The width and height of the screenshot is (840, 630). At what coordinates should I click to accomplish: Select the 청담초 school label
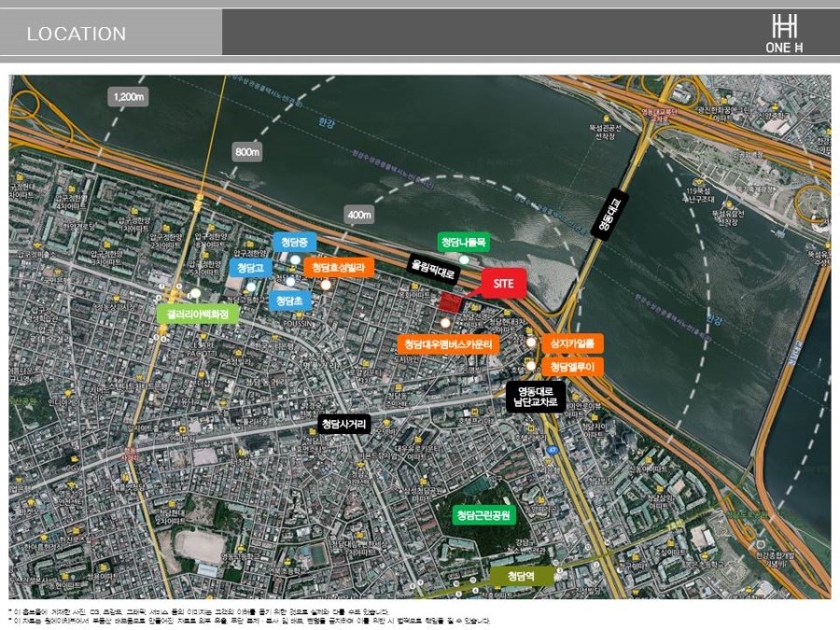290,301
